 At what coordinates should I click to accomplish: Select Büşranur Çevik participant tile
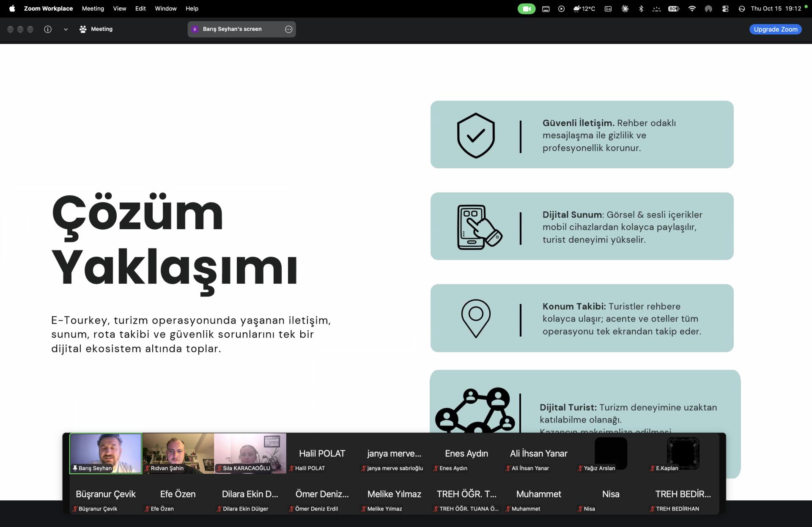[x=106, y=494]
